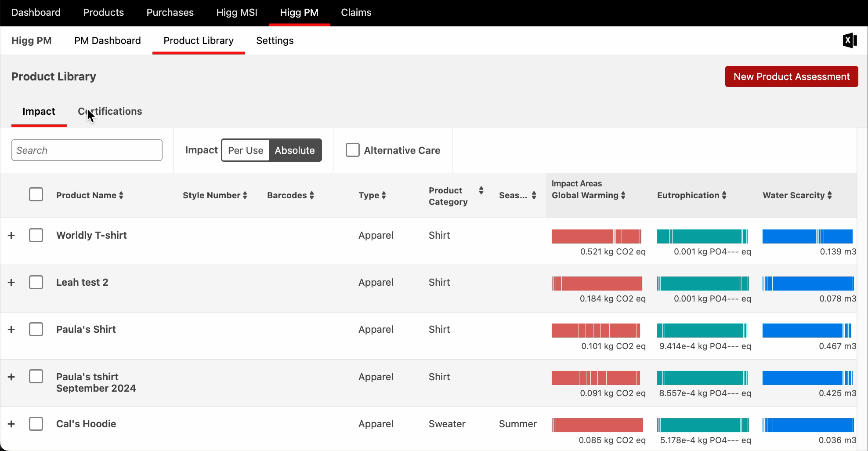868x451 pixels.
Task: Open the Settings tab
Action: point(275,40)
